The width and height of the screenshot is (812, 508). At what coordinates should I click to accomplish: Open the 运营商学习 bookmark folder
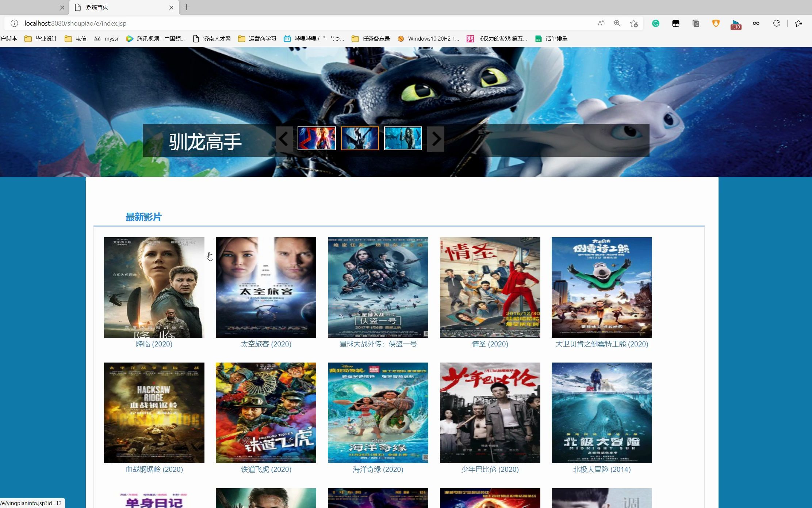pyautogui.click(x=257, y=39)
